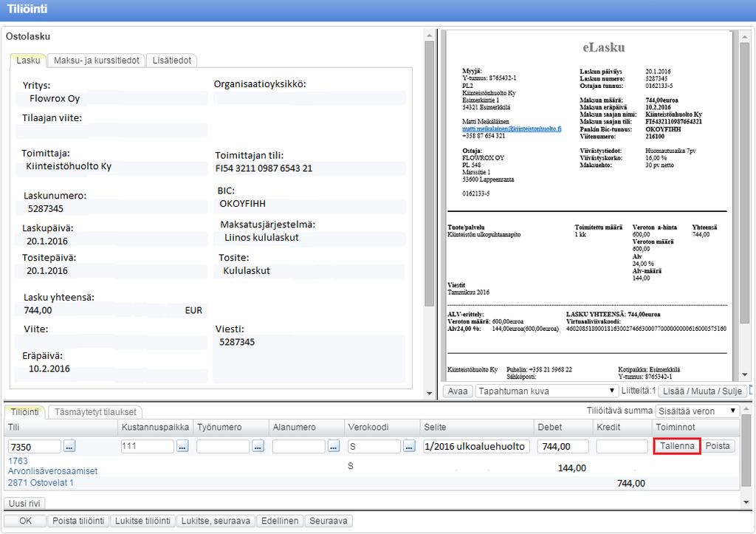Click invoice form vertical scrollbar thumb

pos(430,174)
